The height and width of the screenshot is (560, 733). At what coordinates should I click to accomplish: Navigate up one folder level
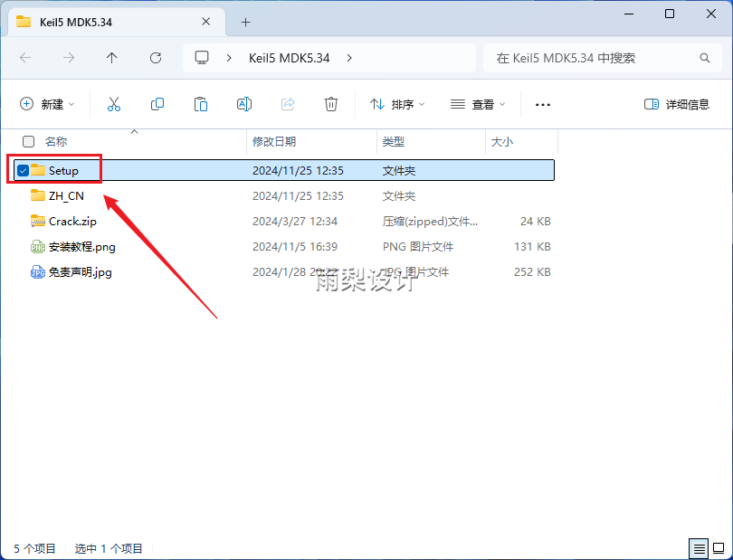click(111, 57)
